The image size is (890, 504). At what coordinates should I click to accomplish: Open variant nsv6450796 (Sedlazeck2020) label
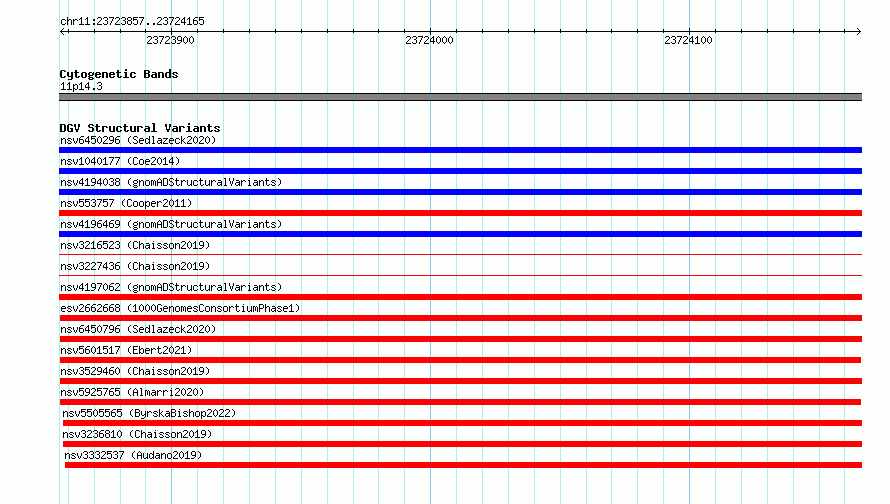tap(138, 329)
